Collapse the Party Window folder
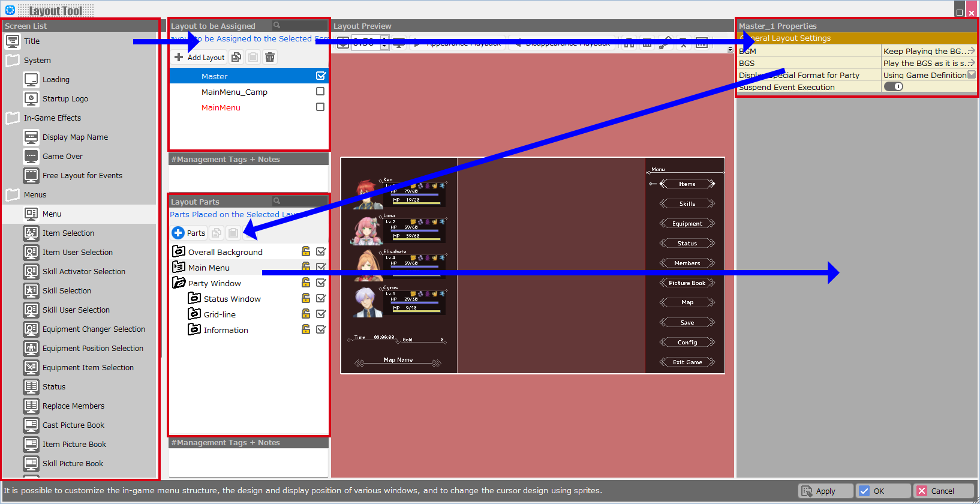Viewport: 980px width, 504px height. click(179, 283)
